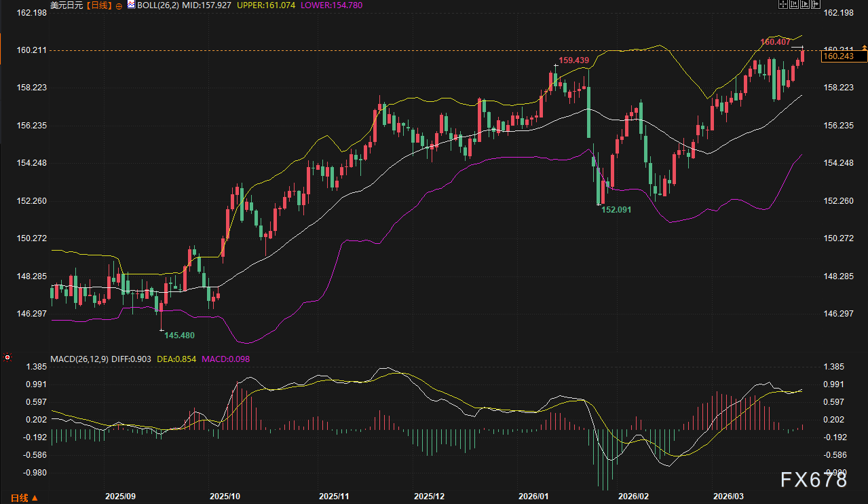
Task: Click the red sun marker icon above MACD
Action: [x=7, y=357]
